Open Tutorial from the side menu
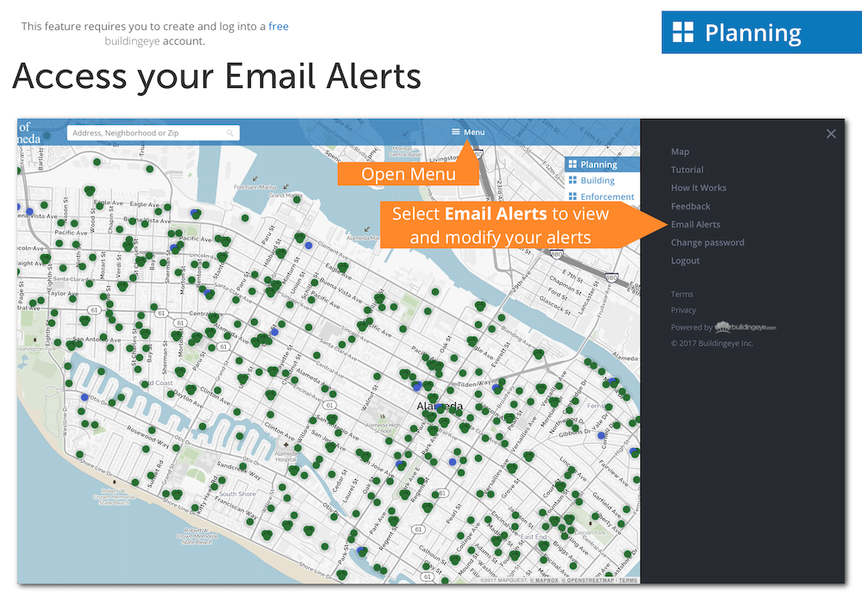Viewport: 862px width, 616px height. coord(687,170)
